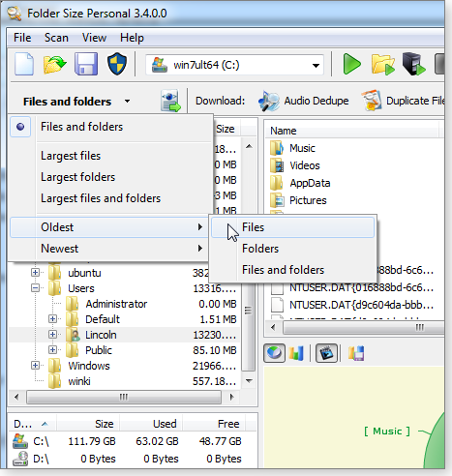Screen dimensions: 452x476
Task: Click the tree Size column header
Action: pyautogui.click(x=226, y=129)
